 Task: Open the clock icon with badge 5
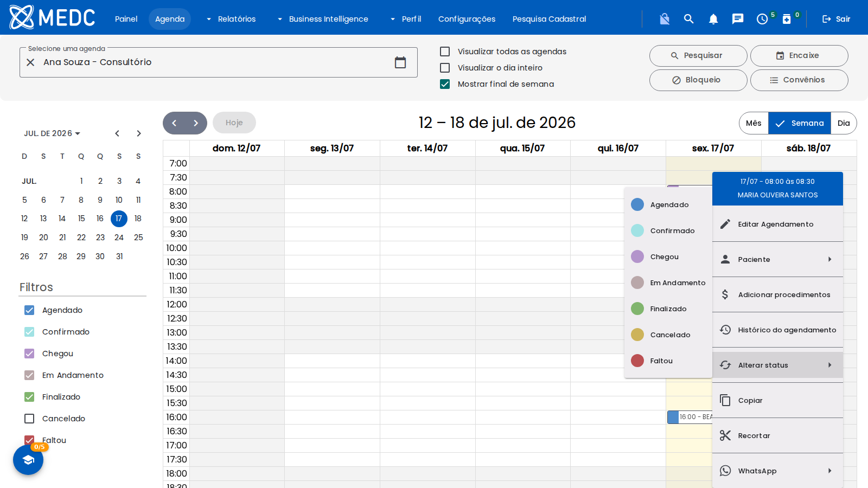[762, 19]
